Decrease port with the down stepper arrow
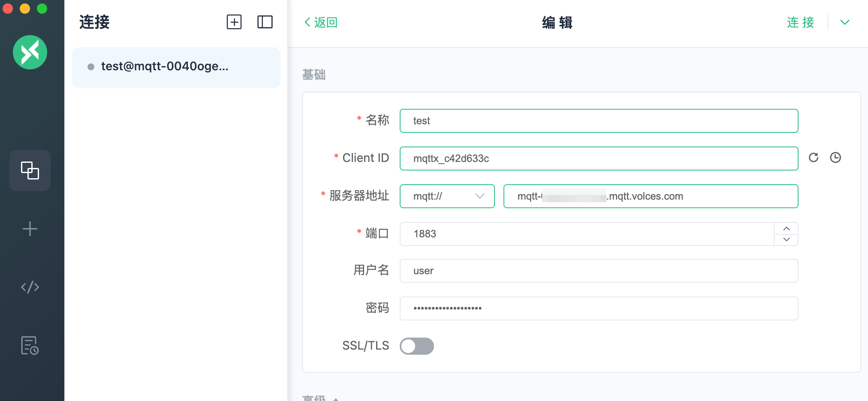The height and width of the screenshot is (401, 868). [787, 239]
